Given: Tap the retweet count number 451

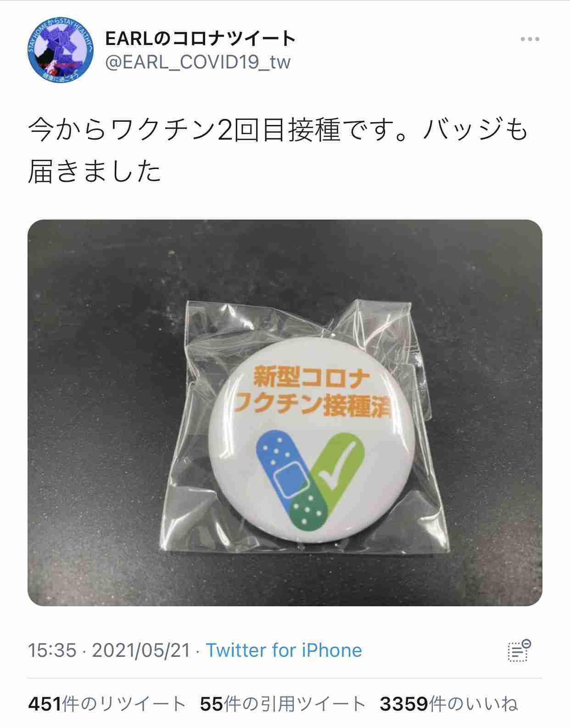Looking at the screenshot, I should 45,704.
